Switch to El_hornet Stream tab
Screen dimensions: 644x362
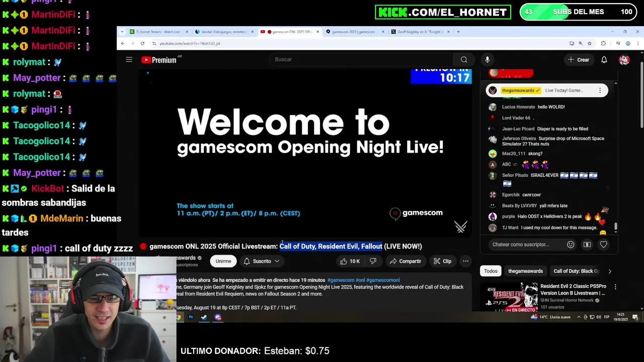click(x=158, y=32)
